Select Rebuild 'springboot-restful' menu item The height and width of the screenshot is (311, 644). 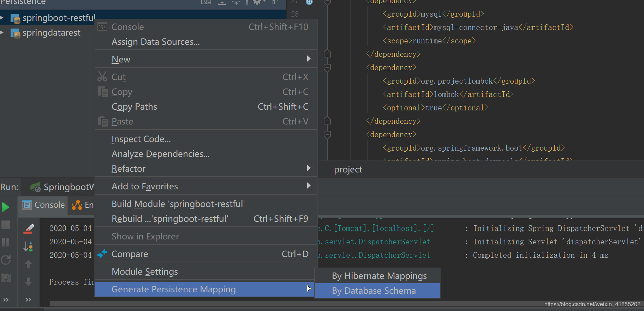[x=205, y=219]
